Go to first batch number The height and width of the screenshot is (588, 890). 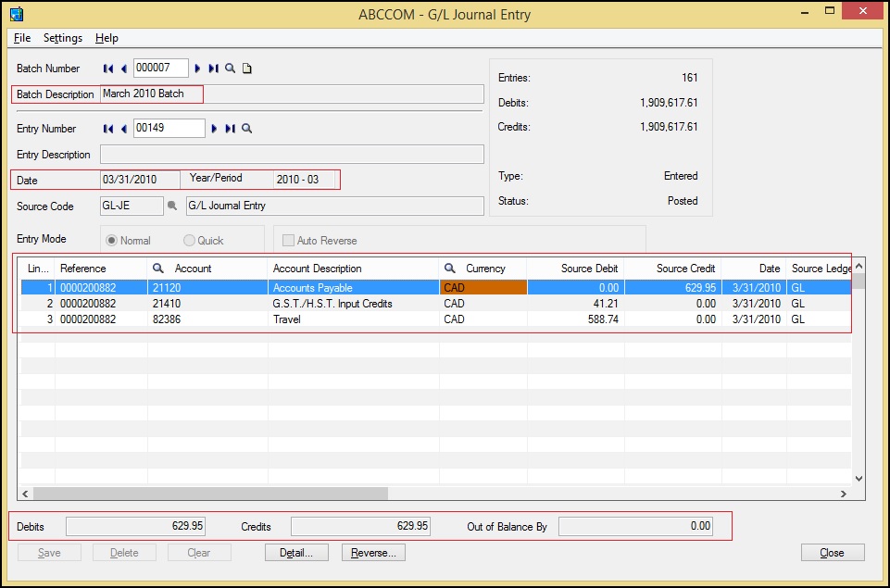107,69
